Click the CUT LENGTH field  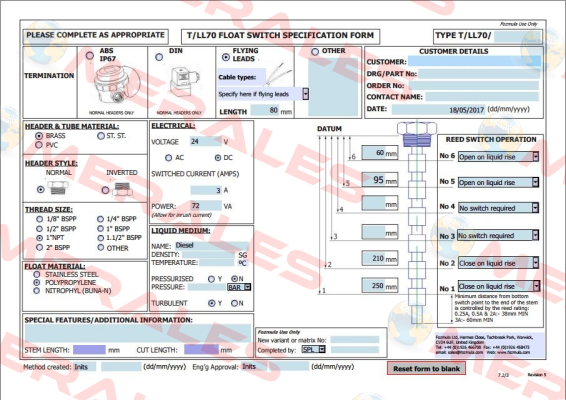point(201,350)
